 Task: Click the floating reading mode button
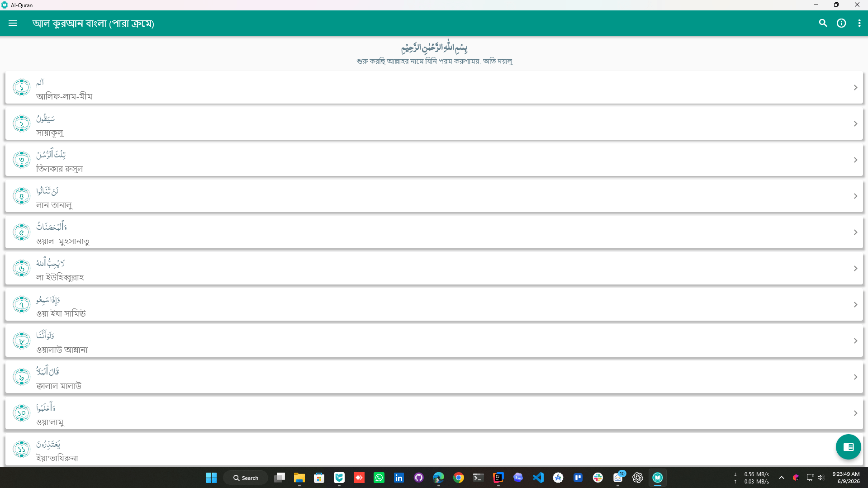point(848,447)
